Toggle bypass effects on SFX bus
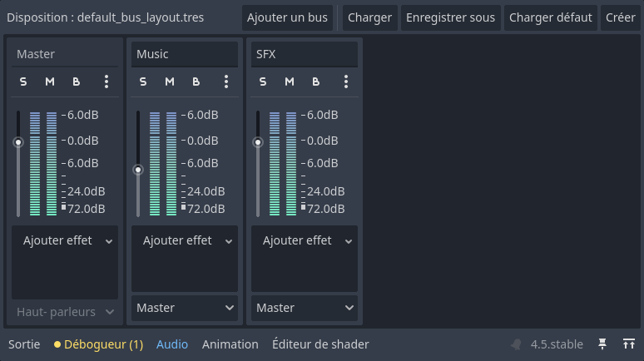 pyautogui.click(x=316, y=82)
